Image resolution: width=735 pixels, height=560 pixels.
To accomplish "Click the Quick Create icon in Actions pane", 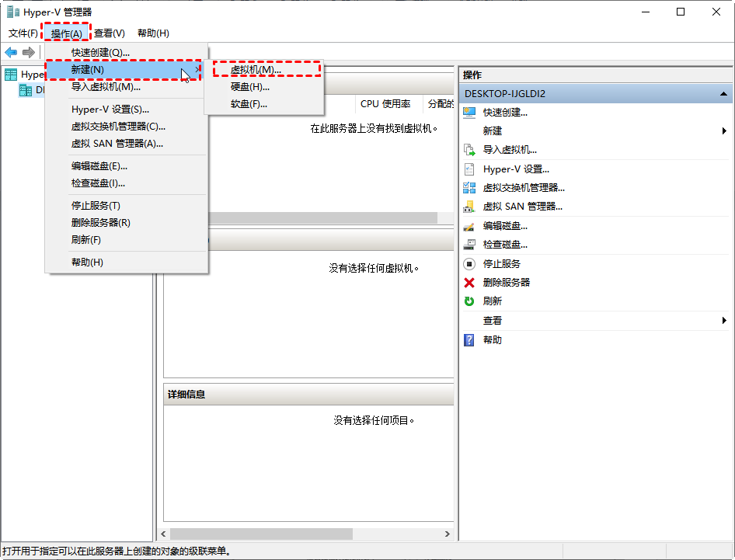I will [469, 112].
